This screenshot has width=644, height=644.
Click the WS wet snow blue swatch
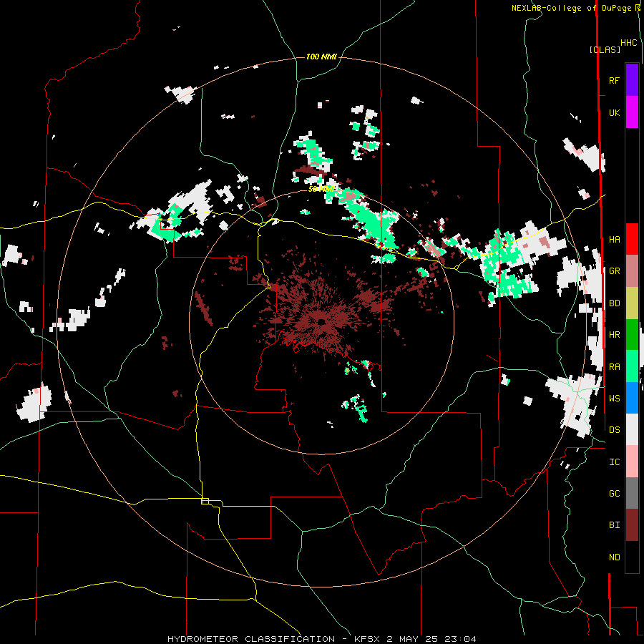click(632, 398)
